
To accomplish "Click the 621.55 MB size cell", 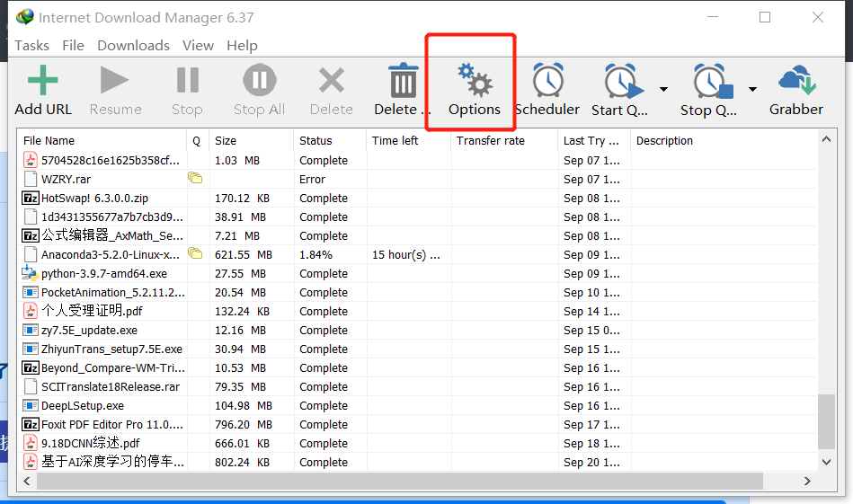I will point(244,254).
